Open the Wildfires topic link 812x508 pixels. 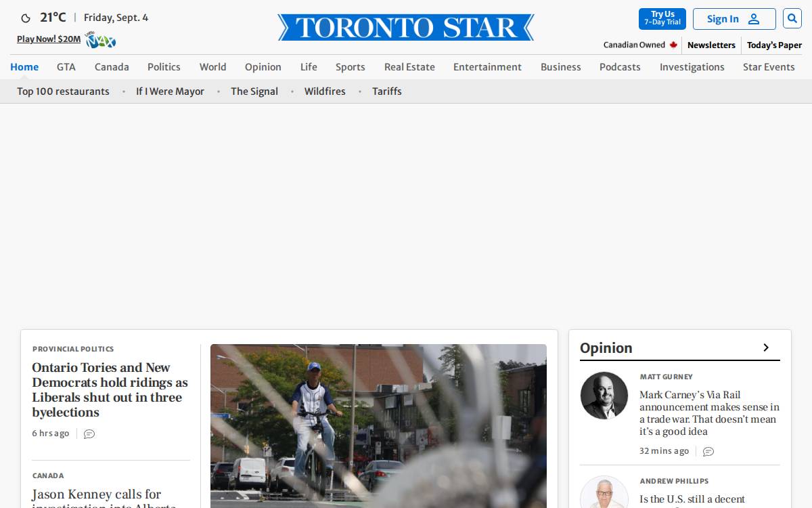coord(325,91)
